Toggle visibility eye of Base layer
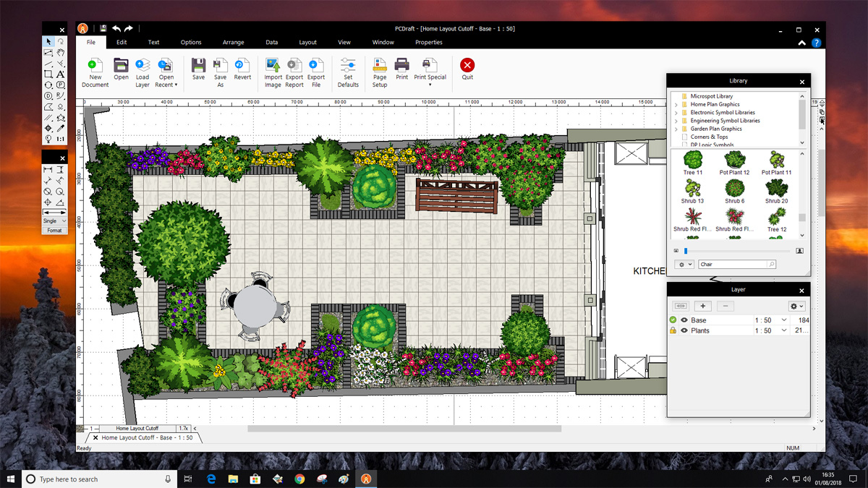The image size is (868, 488). click(684, 320)
